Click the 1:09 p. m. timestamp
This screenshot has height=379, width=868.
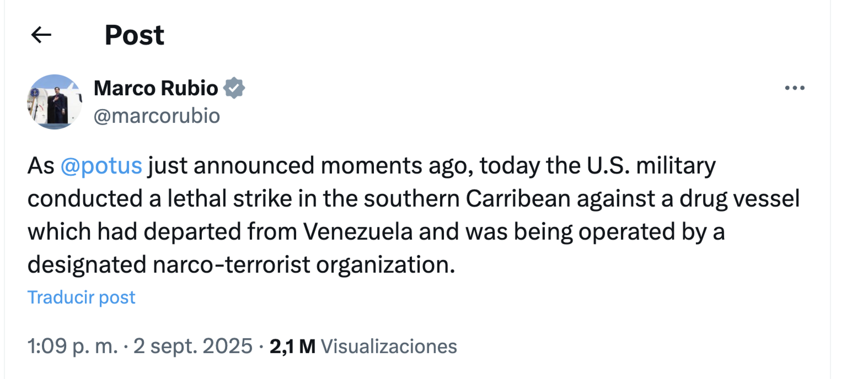(72, 346)
